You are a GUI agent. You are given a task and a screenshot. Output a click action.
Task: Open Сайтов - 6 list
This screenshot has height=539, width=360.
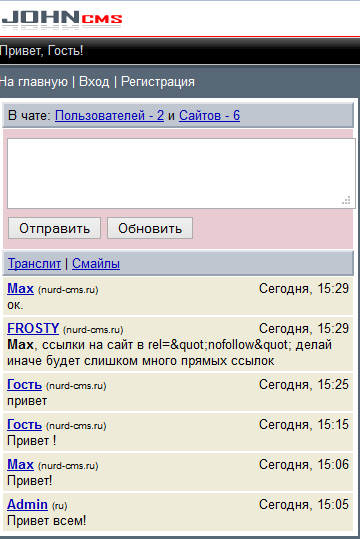tap(209, 116)
